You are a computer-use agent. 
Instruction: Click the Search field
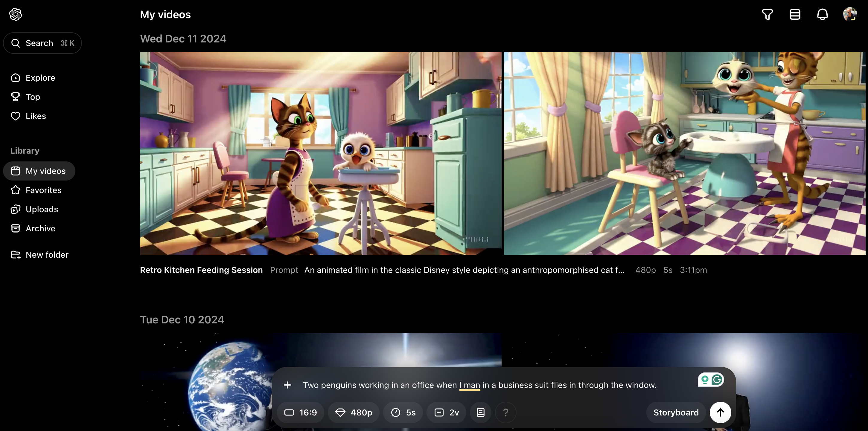tap(42, 43)
